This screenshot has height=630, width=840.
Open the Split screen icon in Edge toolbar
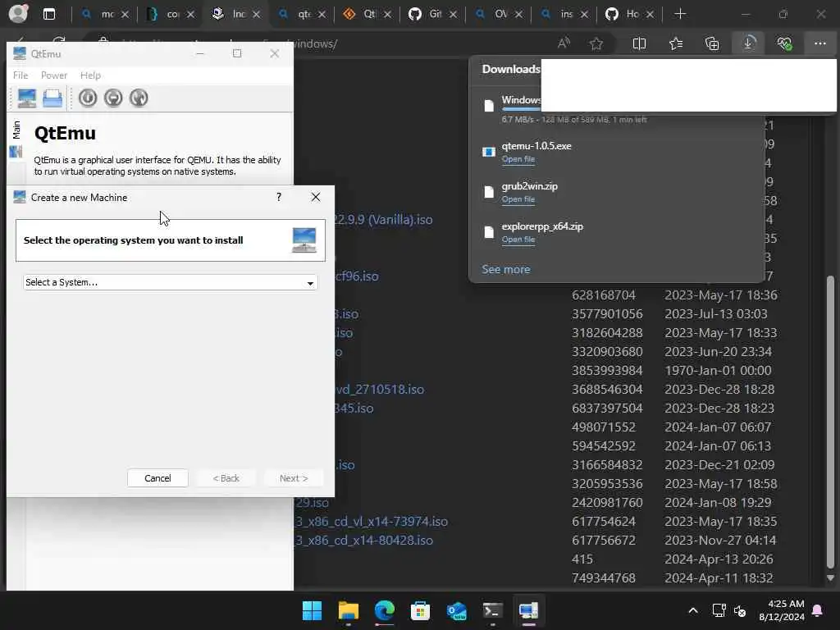pyautogui.click(x=639, y=43)
